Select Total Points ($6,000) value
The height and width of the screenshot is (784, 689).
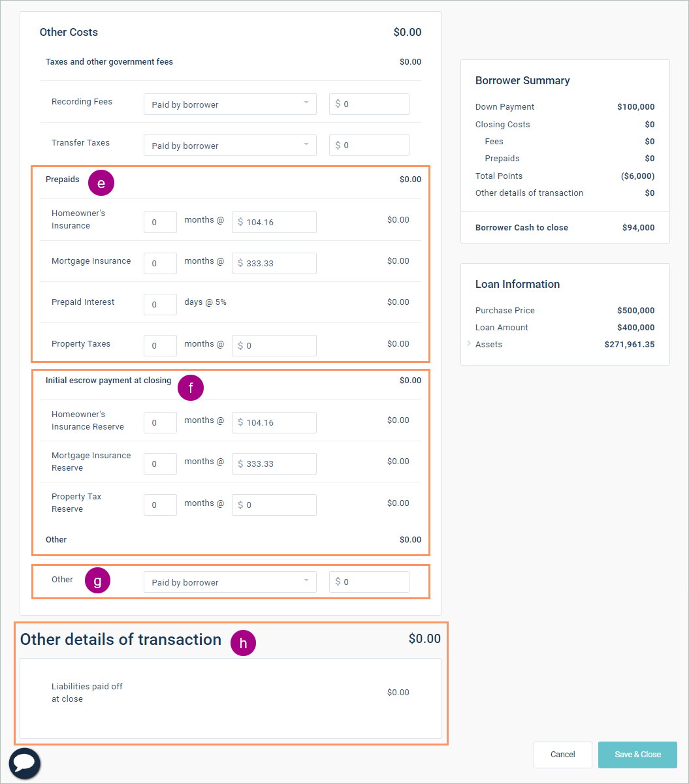pos(637,176)
